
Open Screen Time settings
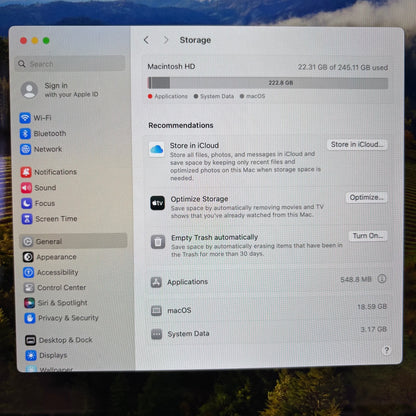49,219
